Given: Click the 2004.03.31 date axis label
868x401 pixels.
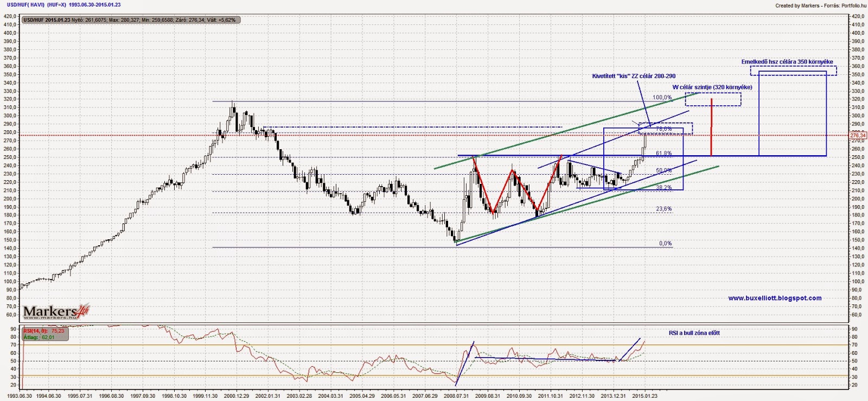Looking at the screenshot, I should [x=331, y=397].
